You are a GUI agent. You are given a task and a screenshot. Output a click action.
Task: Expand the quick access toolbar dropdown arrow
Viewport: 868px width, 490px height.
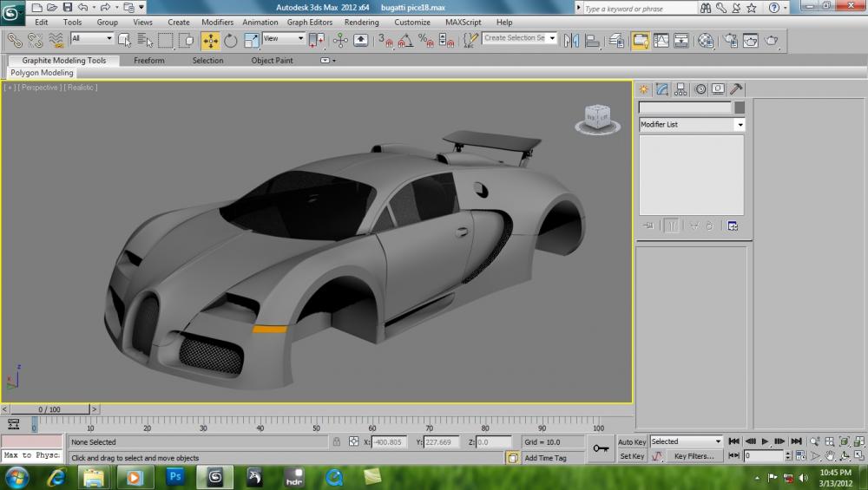point(141,7)
